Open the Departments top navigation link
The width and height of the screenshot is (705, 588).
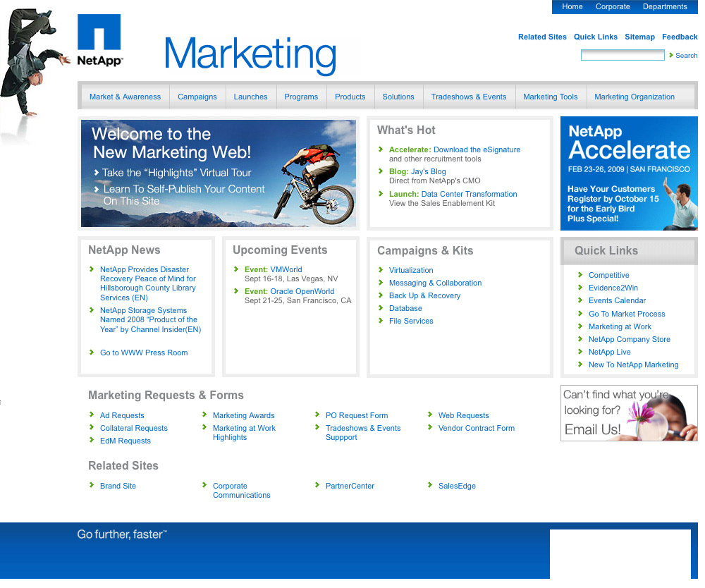click(665, 7)
